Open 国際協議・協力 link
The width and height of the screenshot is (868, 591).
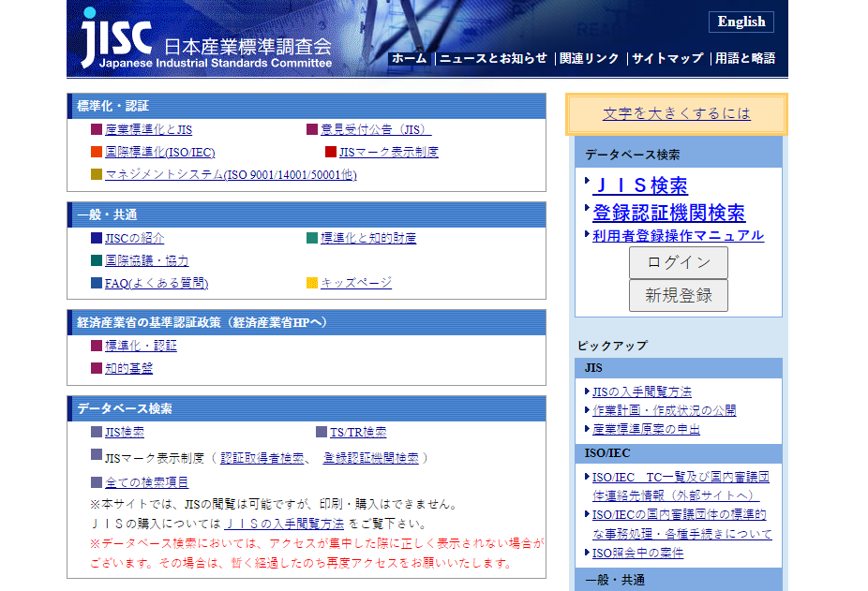coord(146,260)
